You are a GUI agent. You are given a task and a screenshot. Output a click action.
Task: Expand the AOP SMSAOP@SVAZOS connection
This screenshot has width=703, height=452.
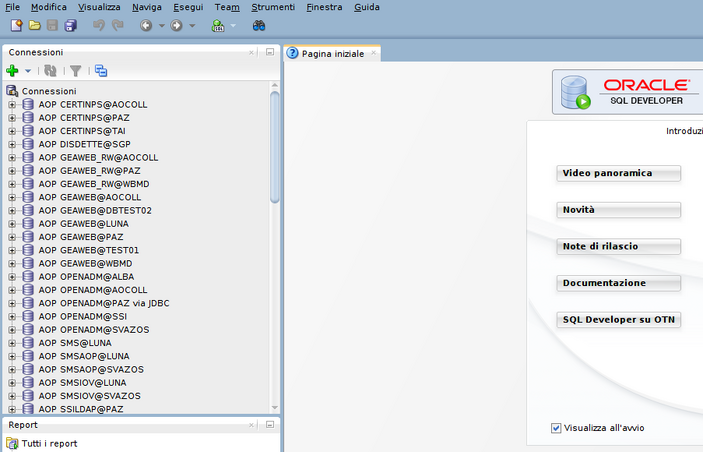tap(12, 370)
